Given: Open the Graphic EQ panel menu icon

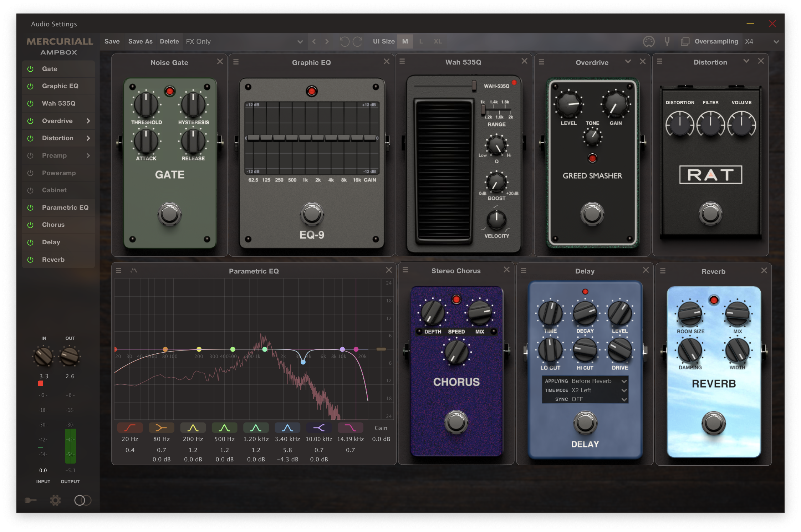Looking at the screenshot, I should click(x=236, y=62).
